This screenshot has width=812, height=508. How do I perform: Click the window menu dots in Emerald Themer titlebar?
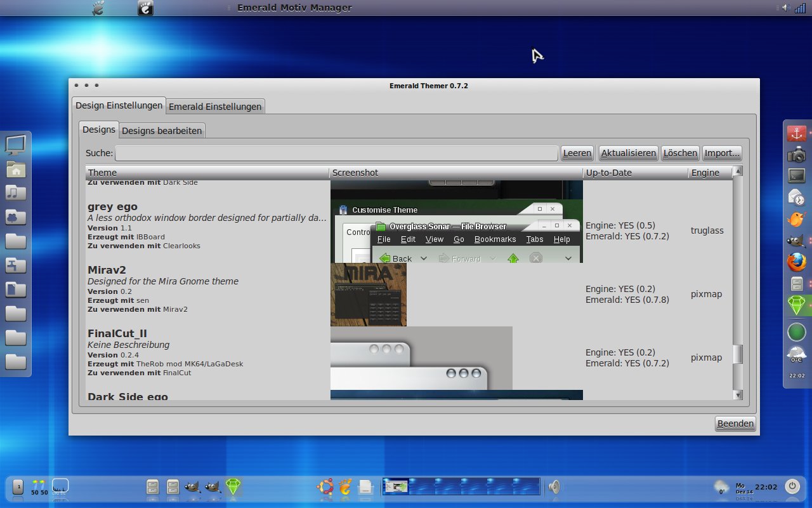86,85
